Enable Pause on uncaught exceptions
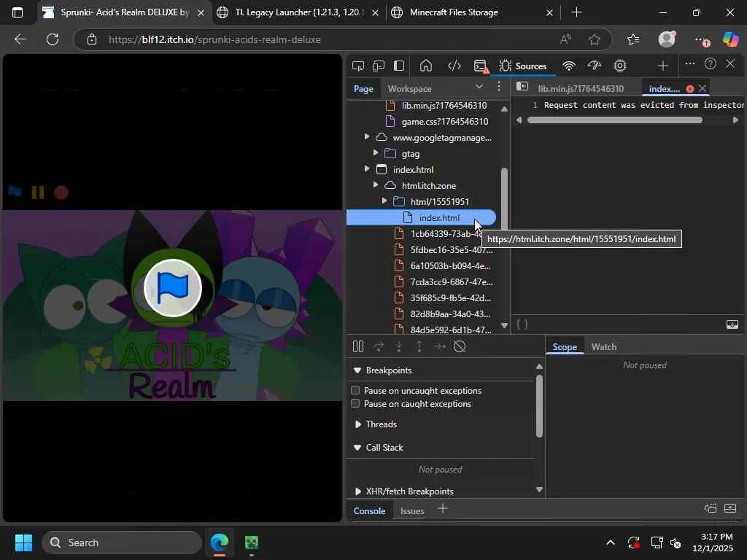 tap(355, 390)
